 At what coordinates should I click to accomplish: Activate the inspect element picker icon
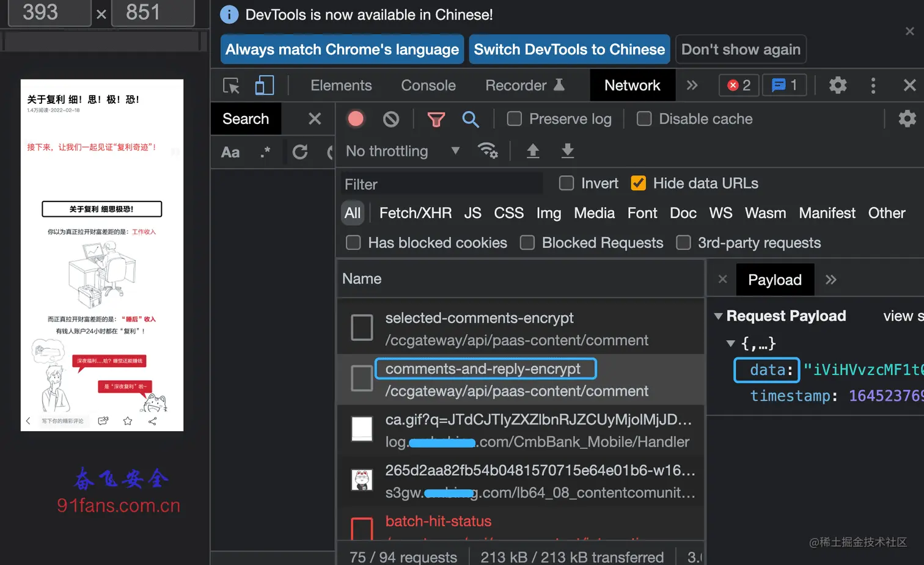click(231, 86)
